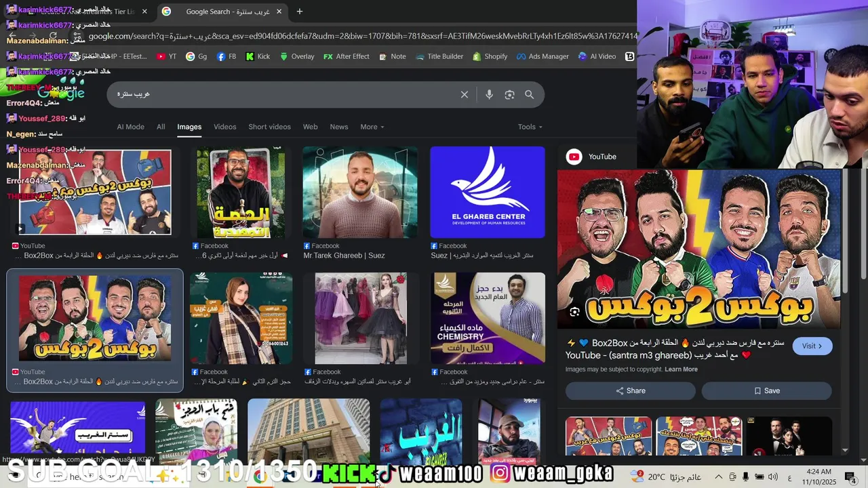Open the Shopify bookmark

tap(490, 56)
